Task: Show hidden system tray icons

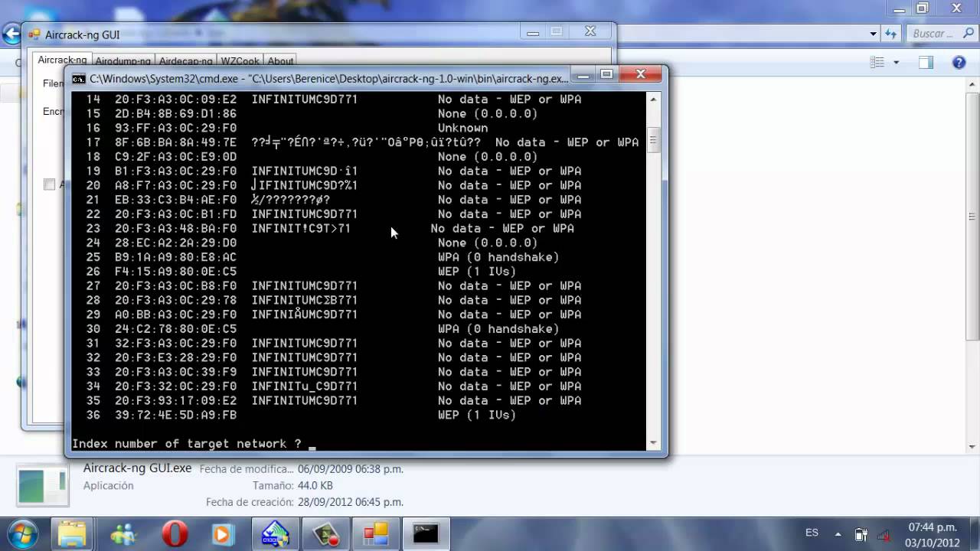Action: tap(837, 533)
